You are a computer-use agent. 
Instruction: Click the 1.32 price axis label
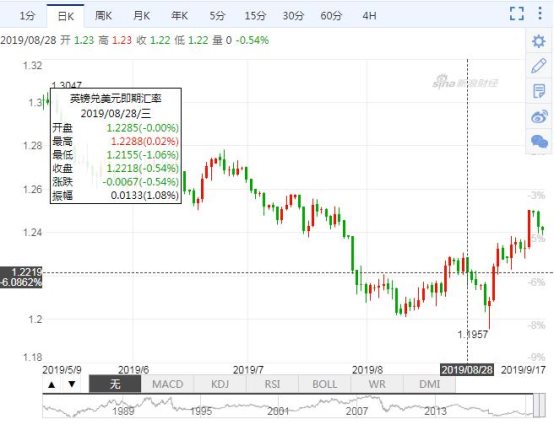coord(32,66)
